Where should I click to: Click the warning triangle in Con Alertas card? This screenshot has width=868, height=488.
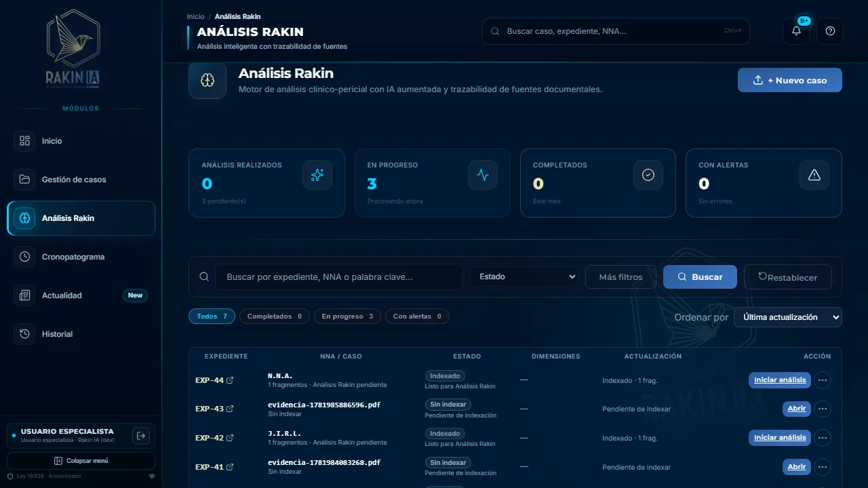pyautogui.click(x=814, y=175)
